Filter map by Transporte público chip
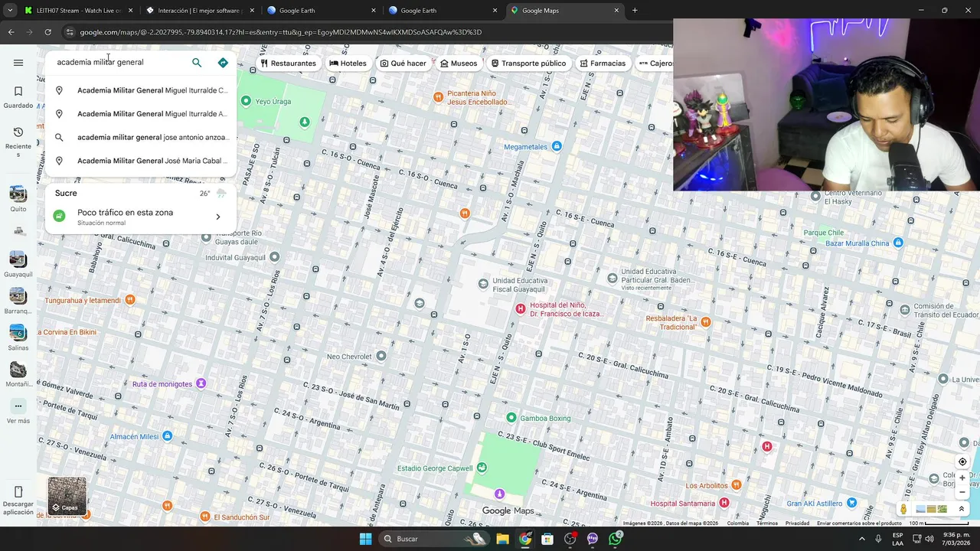Screen dimensions: 980x551 click(x=528, y=64)
